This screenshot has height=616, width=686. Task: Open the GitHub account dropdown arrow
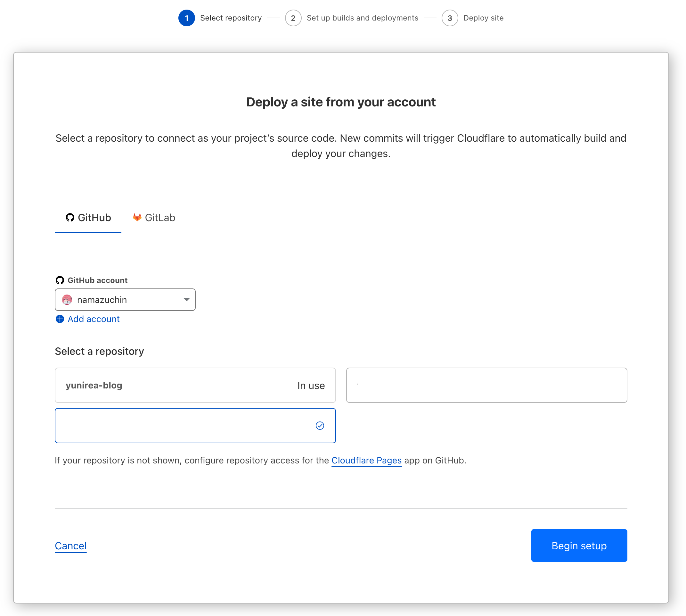click(186, 300)
